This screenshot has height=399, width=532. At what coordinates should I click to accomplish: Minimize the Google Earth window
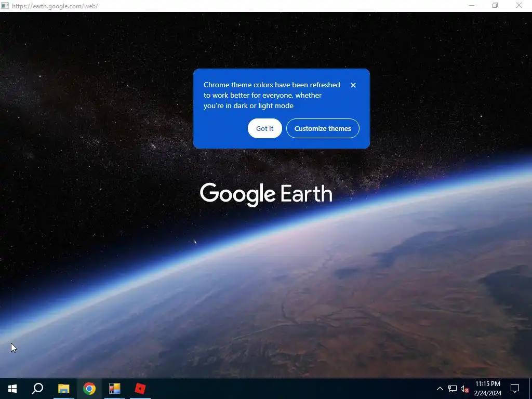(x=472, y=5)
